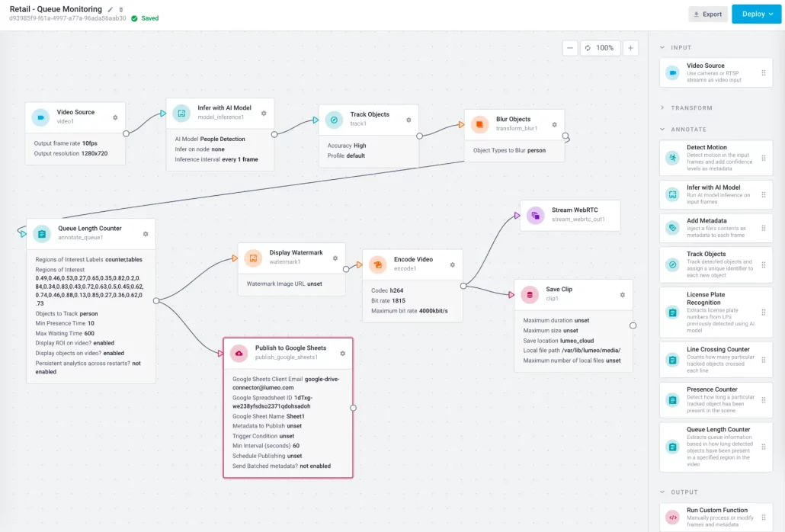Click the Export button

(x=707, y=14)
